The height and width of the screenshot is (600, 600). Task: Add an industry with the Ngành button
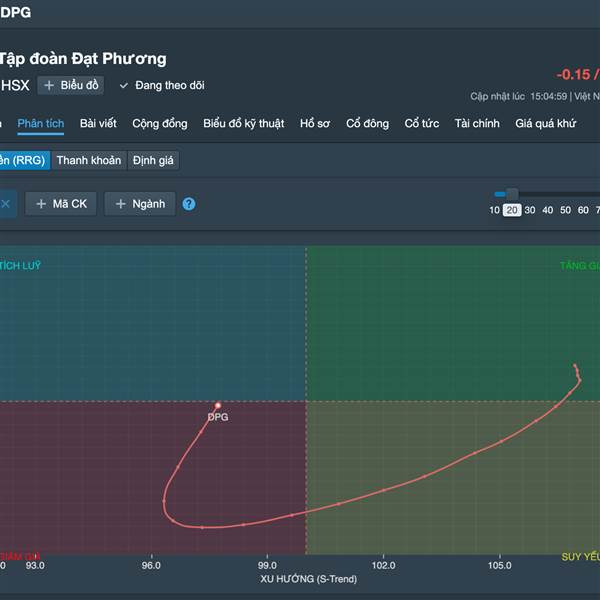tap(140, 204)
